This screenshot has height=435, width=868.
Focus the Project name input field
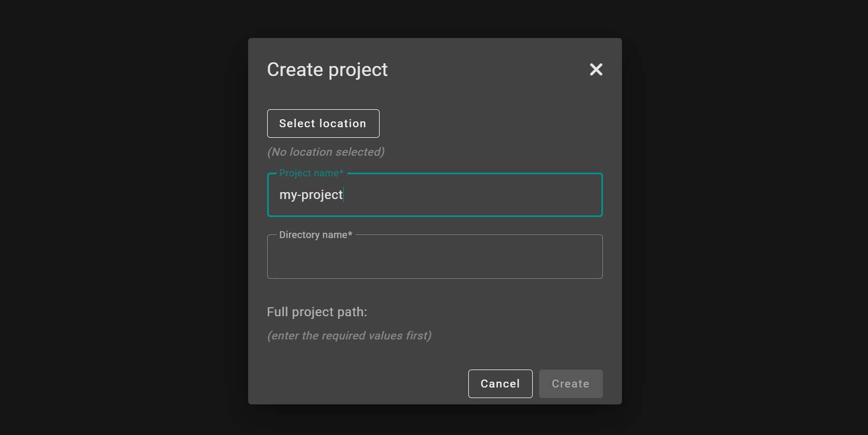pyautogui.click(x=435, y=195)
